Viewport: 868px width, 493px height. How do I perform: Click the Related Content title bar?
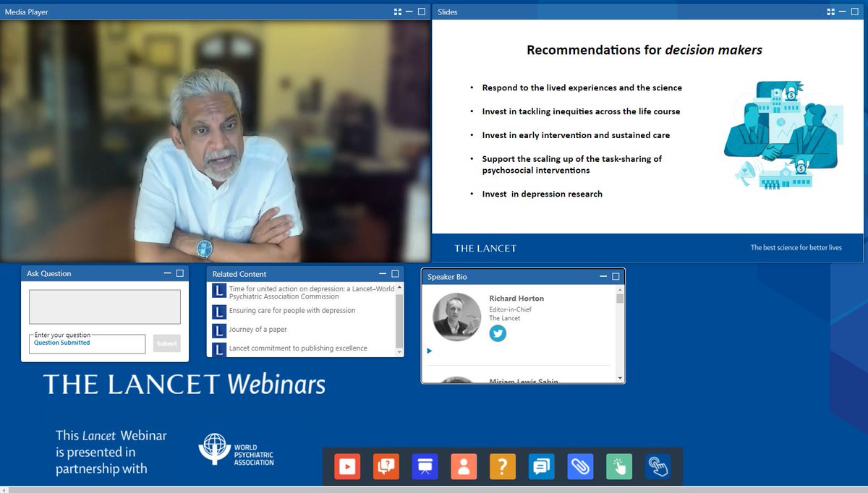coord(305,274)
